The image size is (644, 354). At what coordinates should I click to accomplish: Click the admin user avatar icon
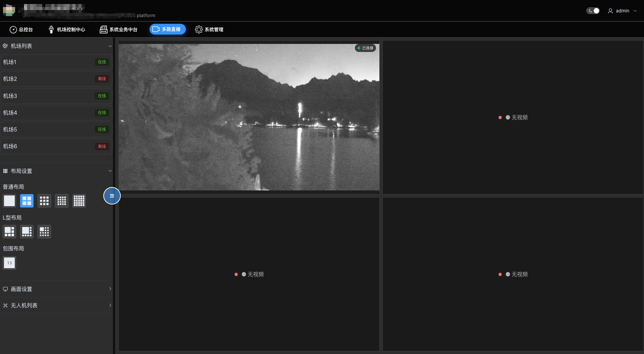point(610,11)
